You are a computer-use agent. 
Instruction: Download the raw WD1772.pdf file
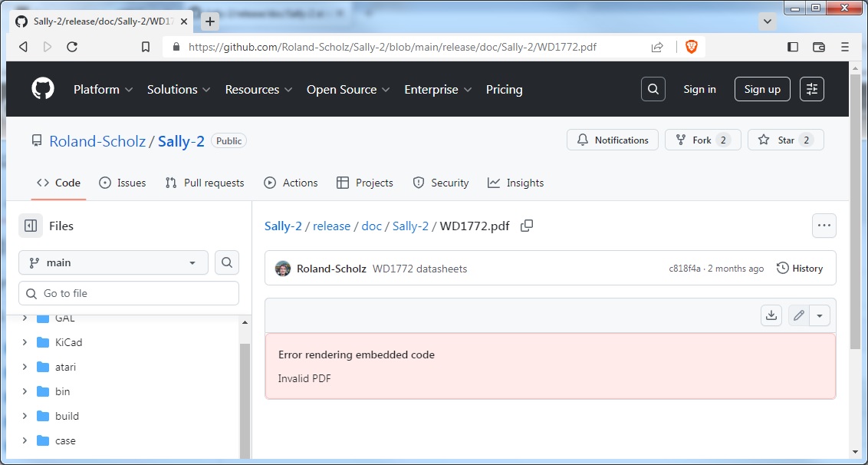[771, 315]
